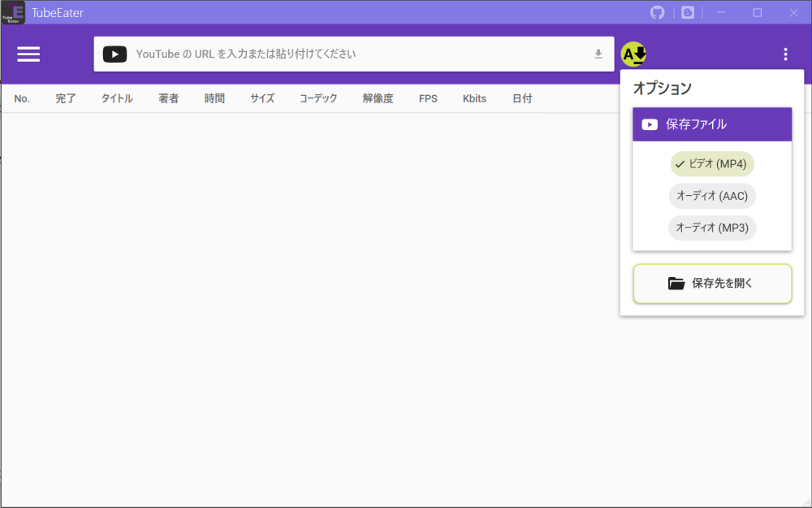Open the three-dot overflow menu
This screenshot has height=508, width=812.
785,54
